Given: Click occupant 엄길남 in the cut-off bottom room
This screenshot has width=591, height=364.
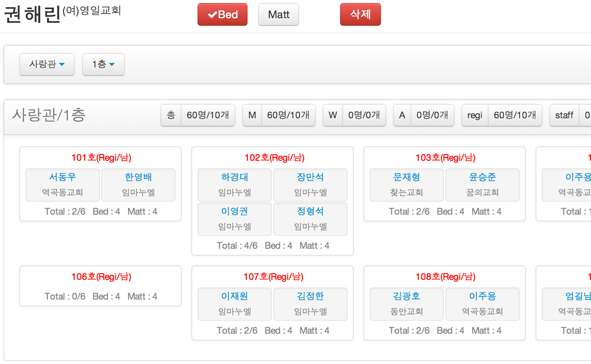Looking at the screenshot, I should [x=578, y=296].
